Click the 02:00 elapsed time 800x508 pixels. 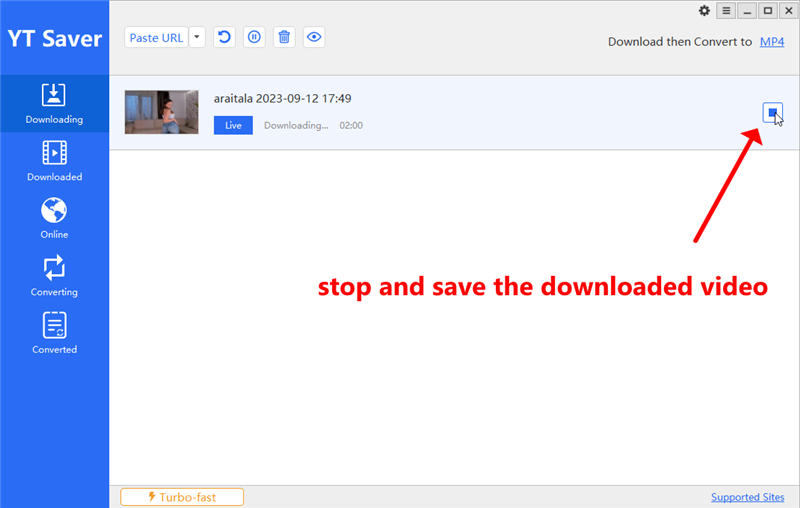351,125
